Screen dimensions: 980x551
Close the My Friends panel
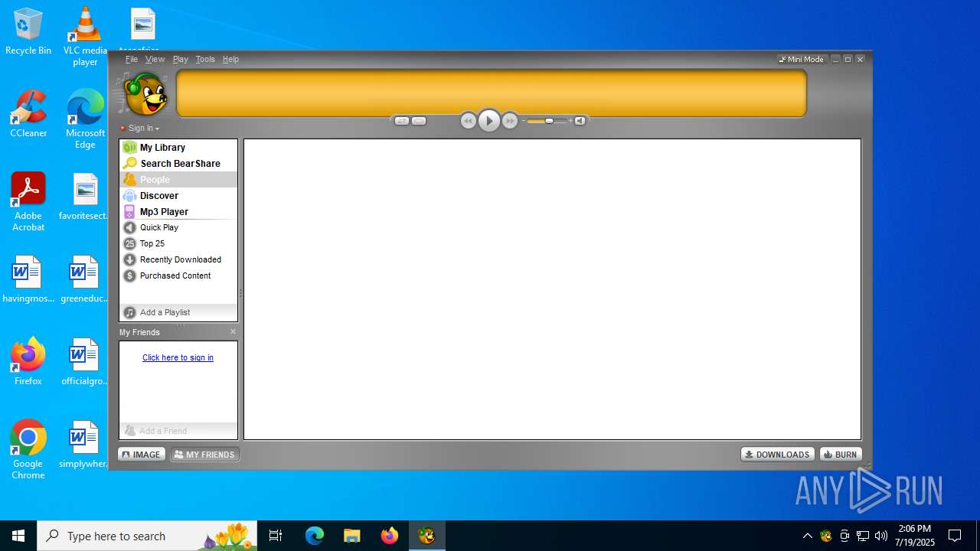click(233, 331)
